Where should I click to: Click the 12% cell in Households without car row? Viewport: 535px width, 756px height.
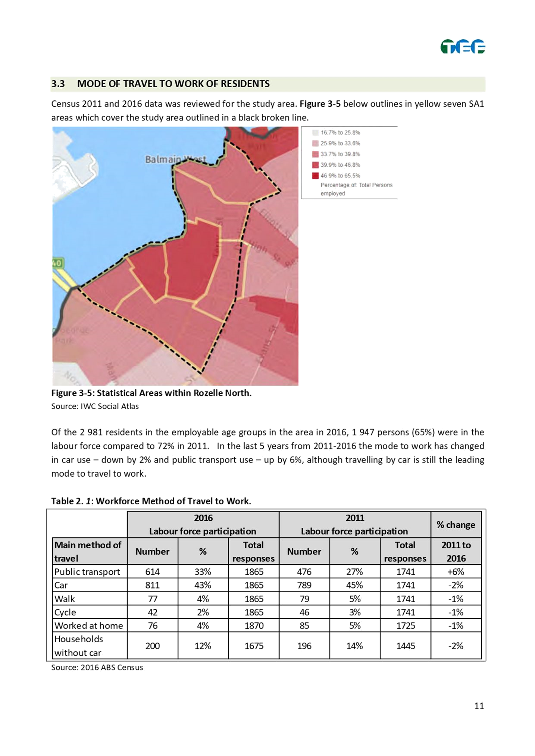203,646
